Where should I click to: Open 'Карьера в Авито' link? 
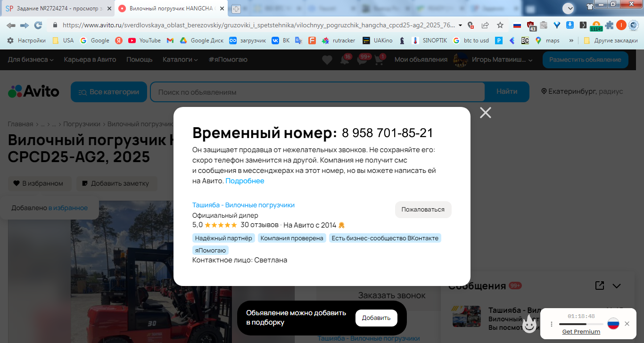[x=90, y=59]
